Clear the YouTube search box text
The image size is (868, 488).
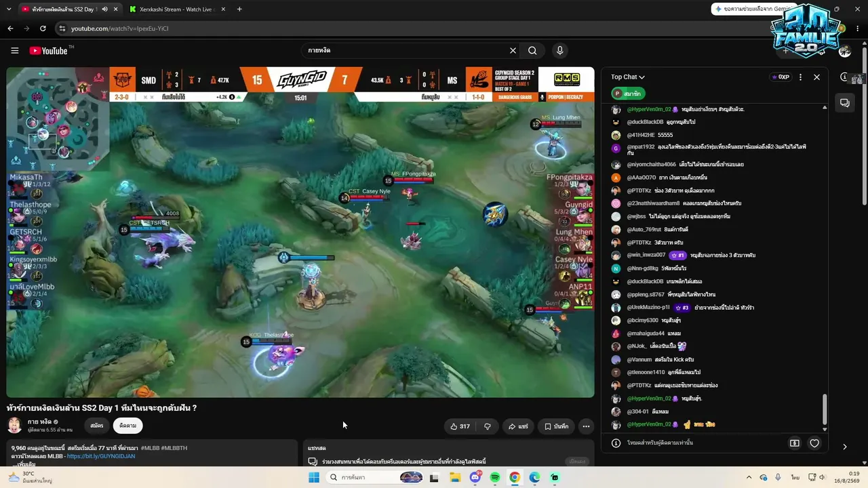513,50
